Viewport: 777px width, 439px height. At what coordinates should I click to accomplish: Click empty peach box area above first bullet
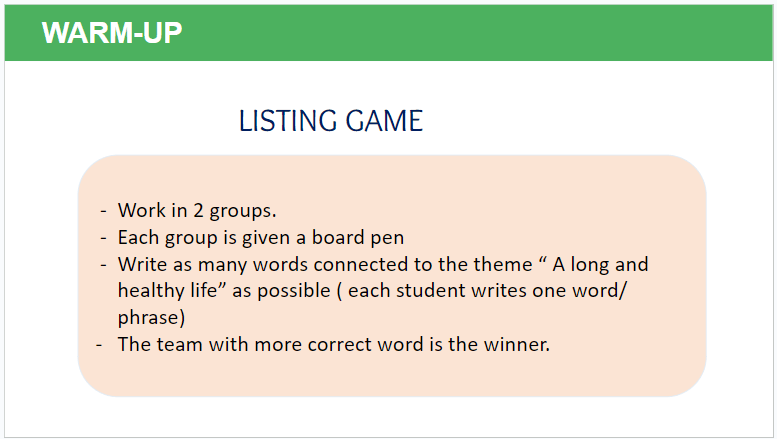coord(391,177)
